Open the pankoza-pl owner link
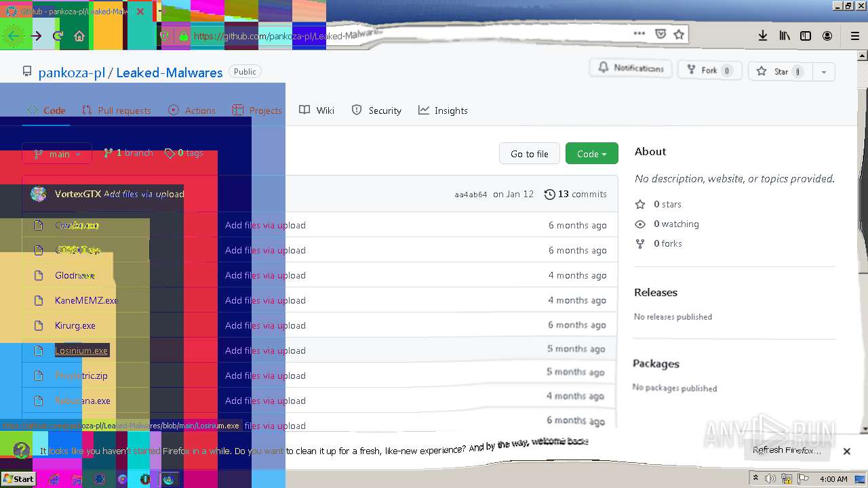This screenshot has height=488, width=868. click(72, 73)
